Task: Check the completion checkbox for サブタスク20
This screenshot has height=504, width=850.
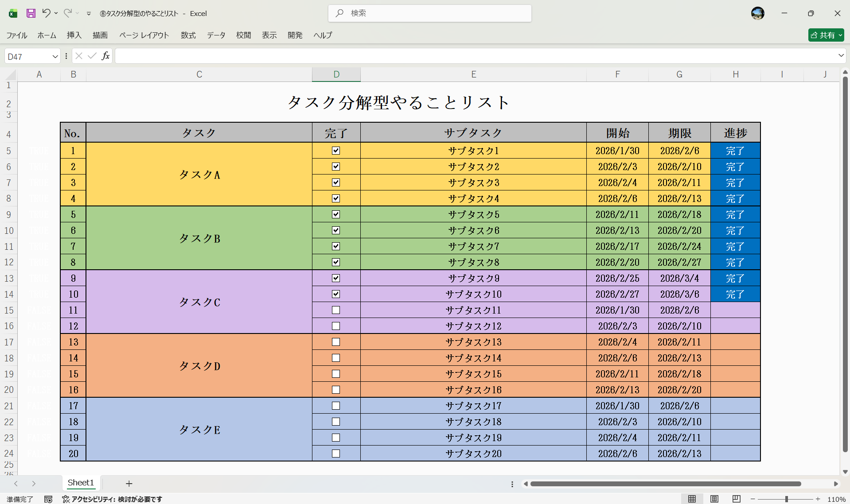Action: click(x=336, y=453)
